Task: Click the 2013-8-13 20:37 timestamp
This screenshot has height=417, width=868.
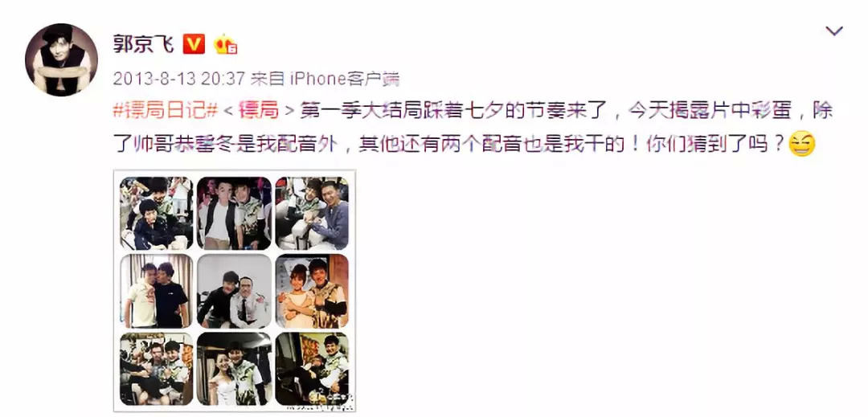Action: 178,79
